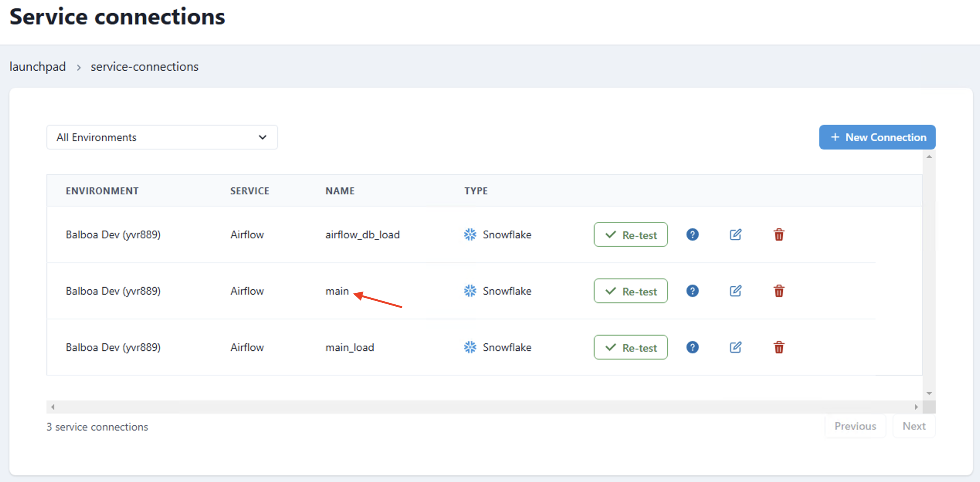Re-test the main_load connection
This screenshot has height=482, width=980.
pos(631,347)
